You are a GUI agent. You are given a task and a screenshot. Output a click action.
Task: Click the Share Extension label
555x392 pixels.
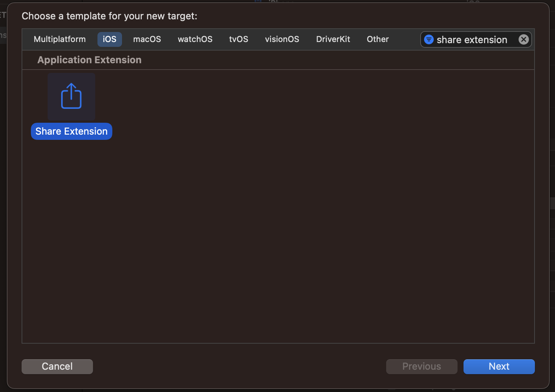(x=71, y=131)
